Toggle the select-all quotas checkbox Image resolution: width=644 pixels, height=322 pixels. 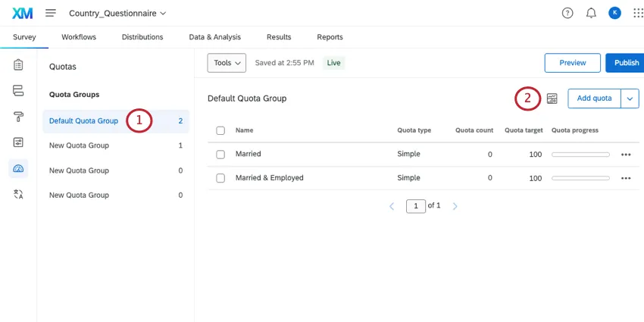coord(220,130)
